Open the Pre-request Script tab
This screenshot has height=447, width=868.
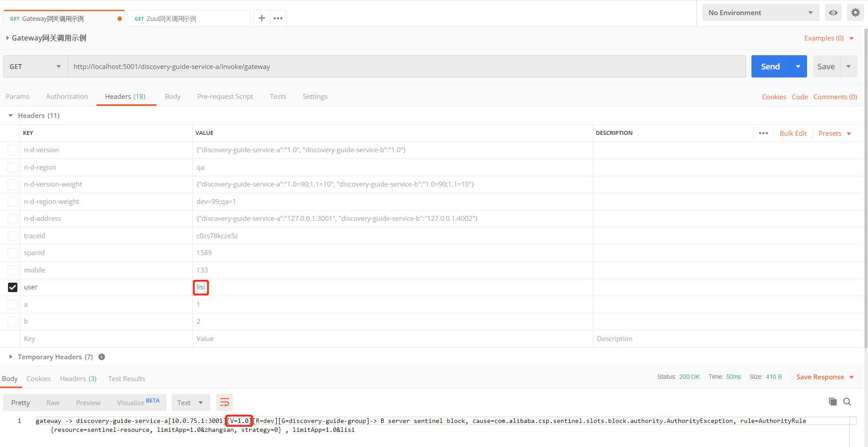coord(225,96)
